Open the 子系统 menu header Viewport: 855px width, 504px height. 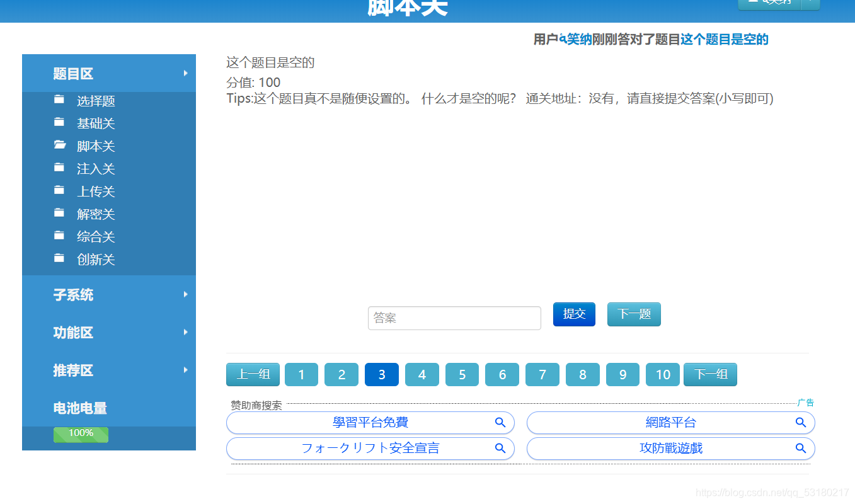(109, 294)
